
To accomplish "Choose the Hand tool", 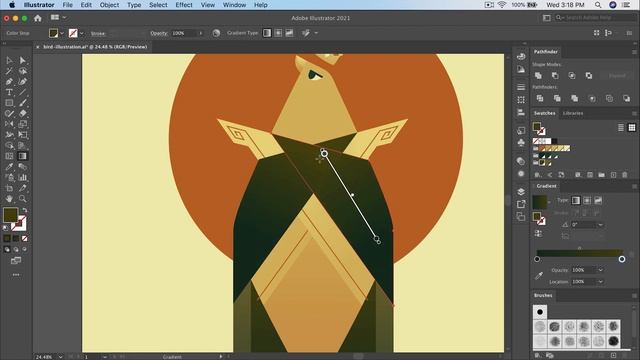I will click(x=9, y=199).
